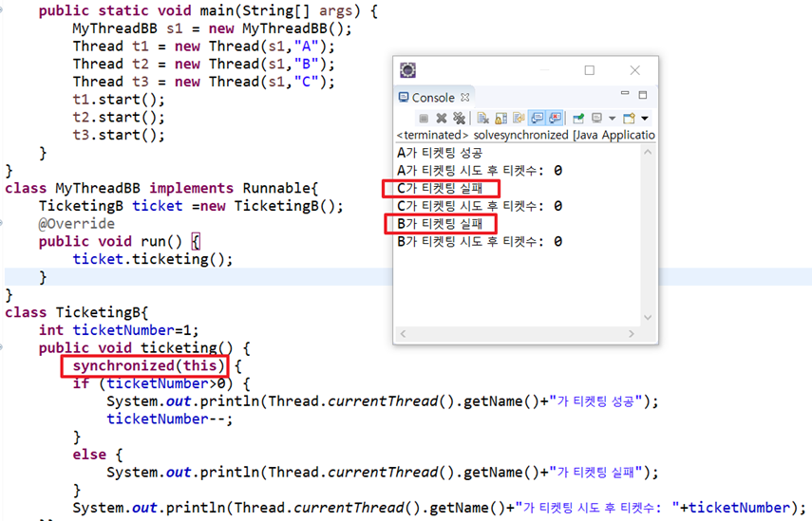Click the code line creating Thread t1

(x=203, y=47)
